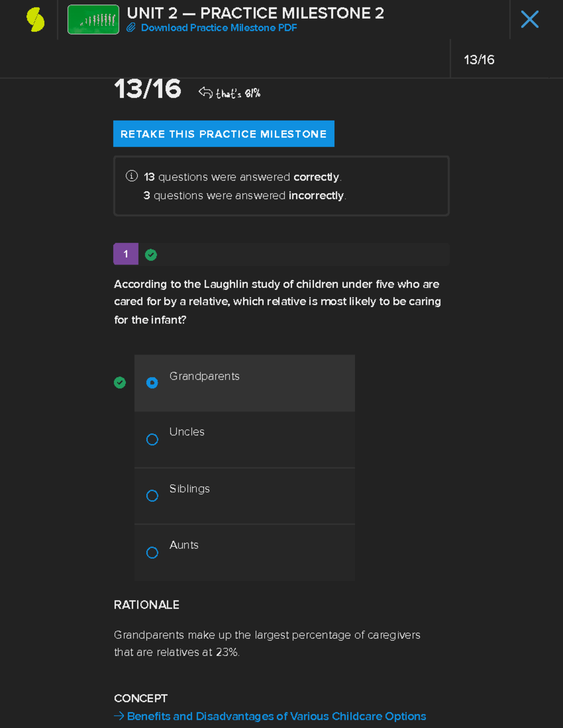
Task: Click the green checkmark left of Grandparents option
Action: click(x=120, y=383)
